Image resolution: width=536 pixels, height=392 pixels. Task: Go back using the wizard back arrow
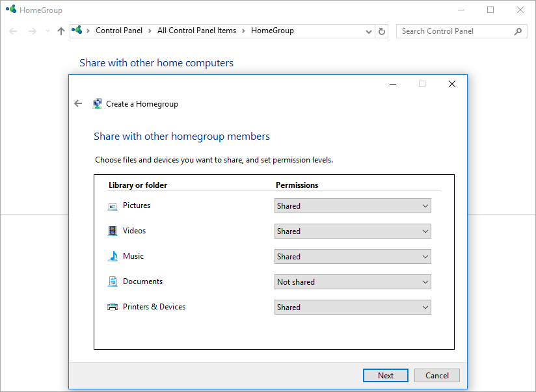pyautogui.click(x=78, y=103)
